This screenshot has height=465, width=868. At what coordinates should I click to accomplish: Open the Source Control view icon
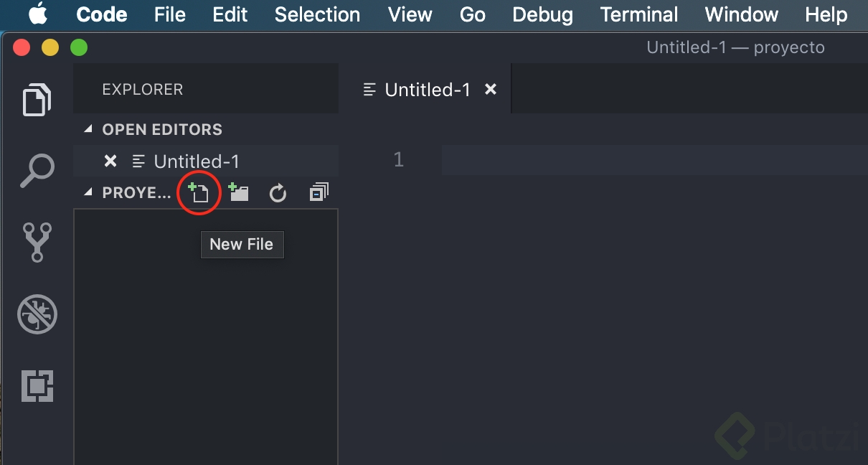click(x=37, y=242)
